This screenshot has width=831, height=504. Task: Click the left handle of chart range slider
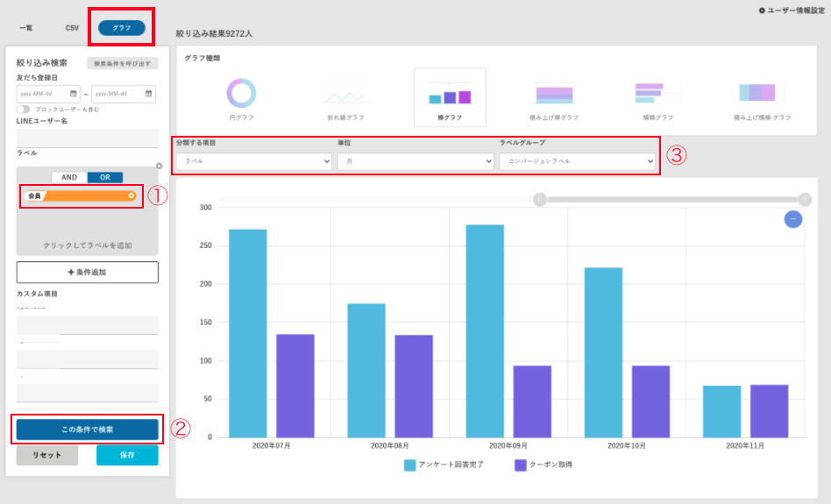pyautogui.click(x=540, y=200)
